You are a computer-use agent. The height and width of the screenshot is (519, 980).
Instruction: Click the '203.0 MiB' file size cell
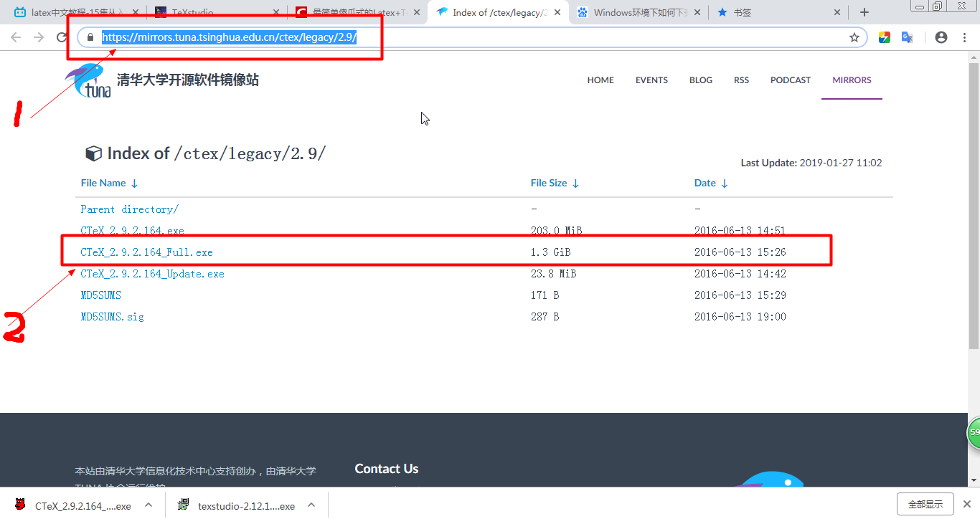point(556,231)
